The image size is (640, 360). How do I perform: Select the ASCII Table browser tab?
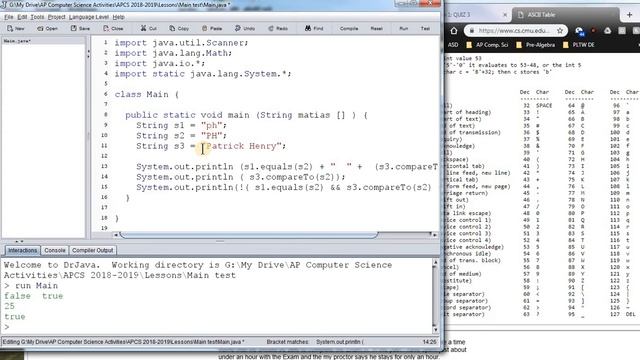click(x=565, y=15)
